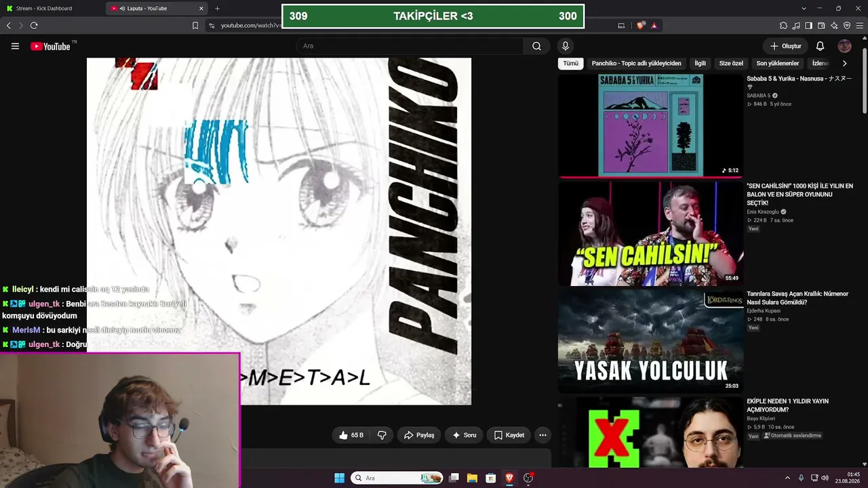Open a new browser tab

click(217, 9)
